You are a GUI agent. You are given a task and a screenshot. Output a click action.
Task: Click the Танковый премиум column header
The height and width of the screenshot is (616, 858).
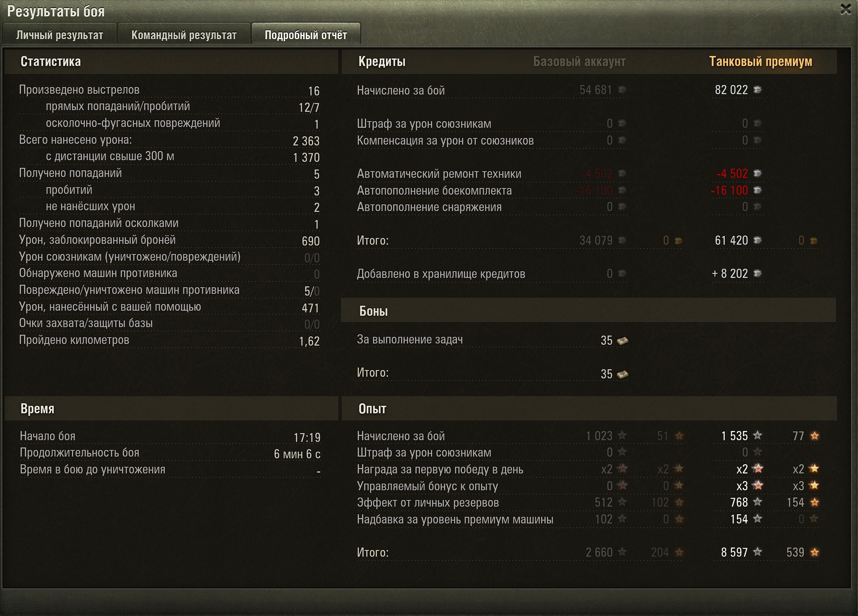tap(760, 61)
